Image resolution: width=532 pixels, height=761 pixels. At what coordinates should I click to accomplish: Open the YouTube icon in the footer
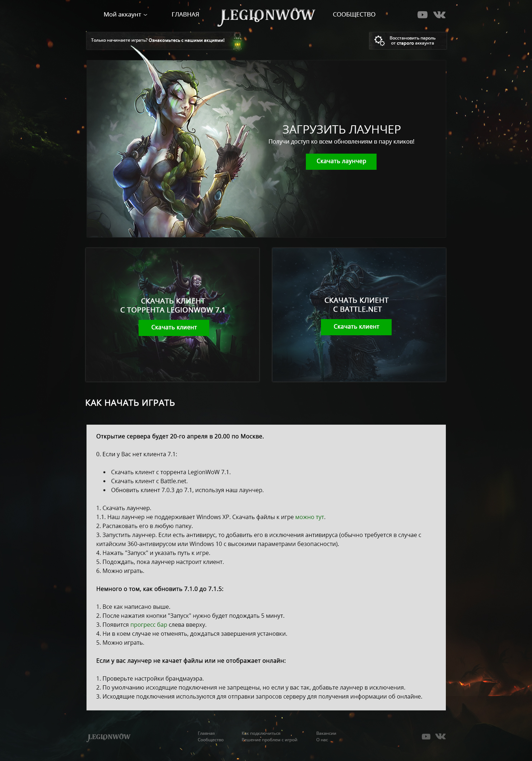[426, 737]
